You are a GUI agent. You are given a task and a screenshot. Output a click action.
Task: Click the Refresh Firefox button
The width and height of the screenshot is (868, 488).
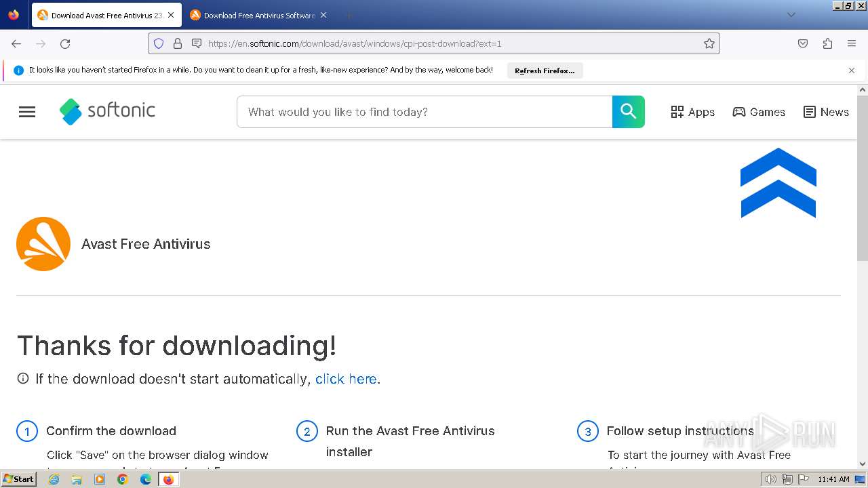pos(545,70)
